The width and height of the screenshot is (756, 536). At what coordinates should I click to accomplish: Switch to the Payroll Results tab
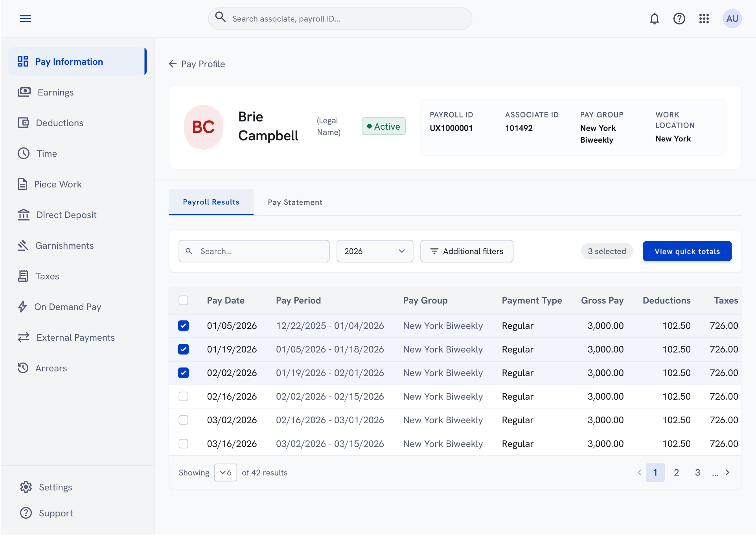click(211, 202)
